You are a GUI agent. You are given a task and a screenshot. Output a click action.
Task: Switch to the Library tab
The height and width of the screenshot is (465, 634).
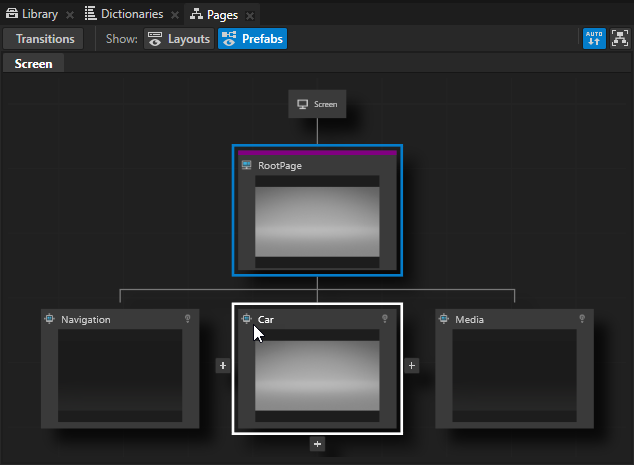32,14
